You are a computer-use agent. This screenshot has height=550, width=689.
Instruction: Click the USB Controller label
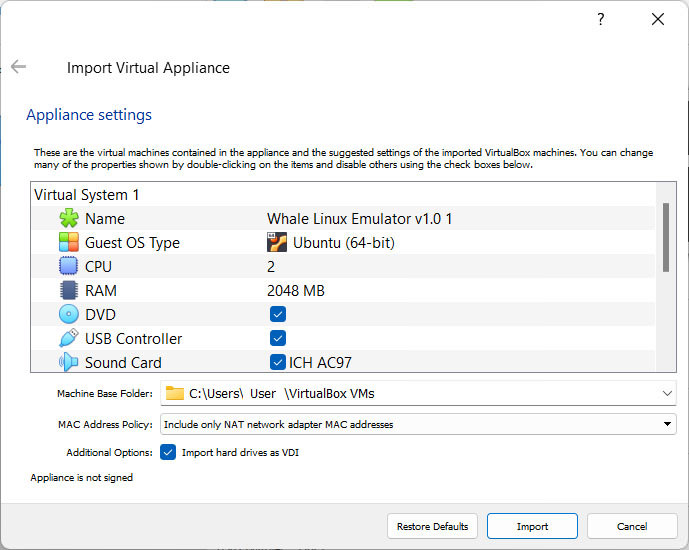[133, 338]
